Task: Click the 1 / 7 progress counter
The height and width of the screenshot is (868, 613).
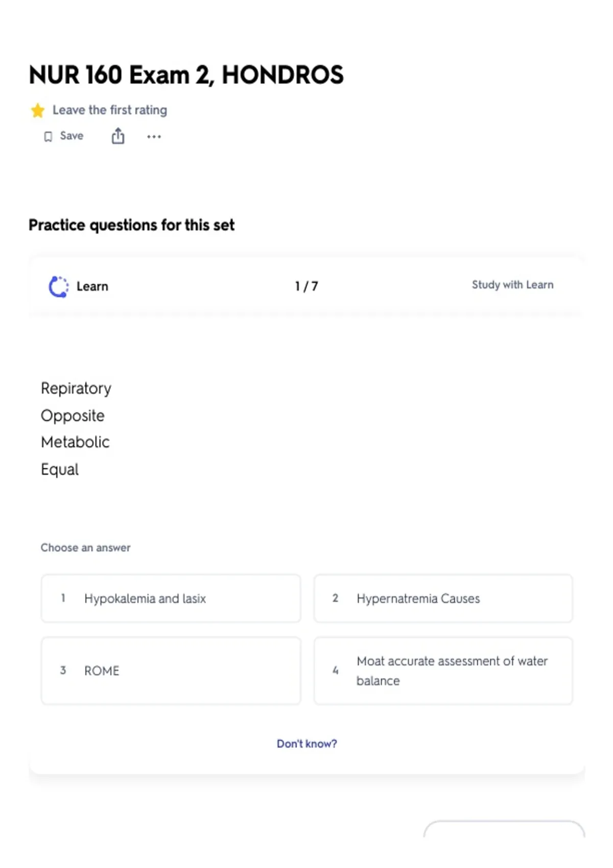Action: [306, 286]
